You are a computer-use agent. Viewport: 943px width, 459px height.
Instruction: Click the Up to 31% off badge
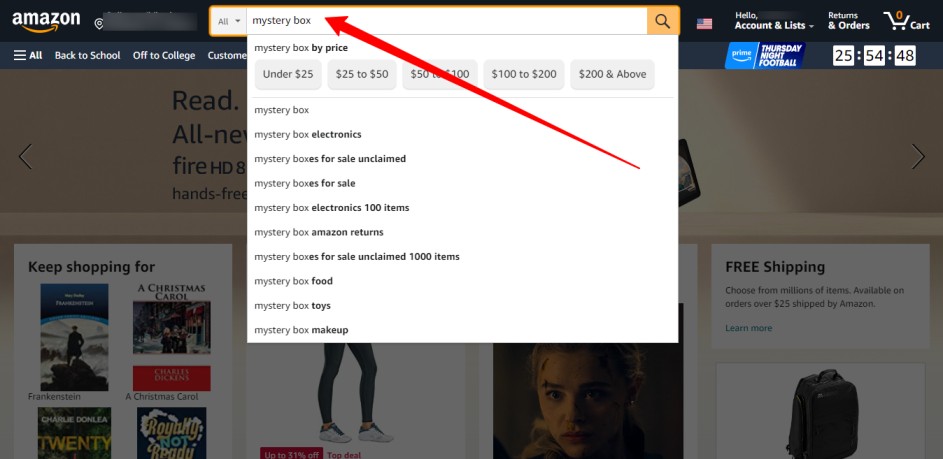(x=292, y=455)
